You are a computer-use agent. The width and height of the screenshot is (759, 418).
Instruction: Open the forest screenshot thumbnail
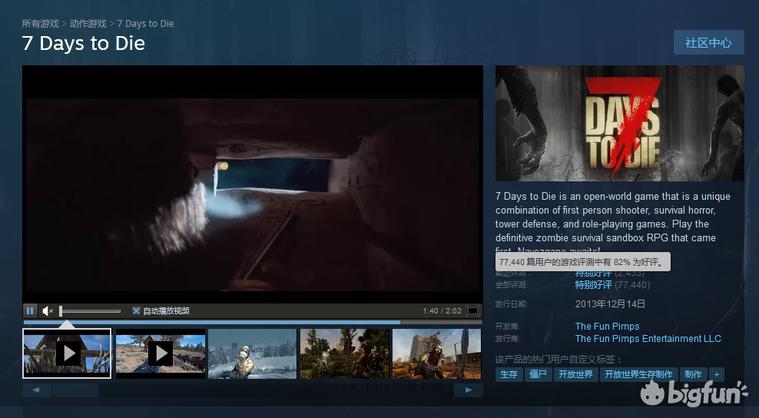coord(345,354)
